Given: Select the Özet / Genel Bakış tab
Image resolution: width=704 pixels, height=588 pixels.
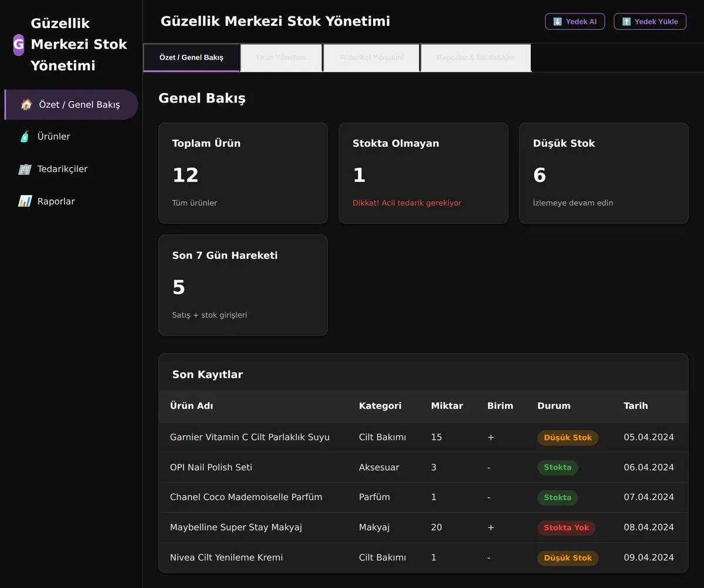Looking at the screenshot, I should click(191, 57).
